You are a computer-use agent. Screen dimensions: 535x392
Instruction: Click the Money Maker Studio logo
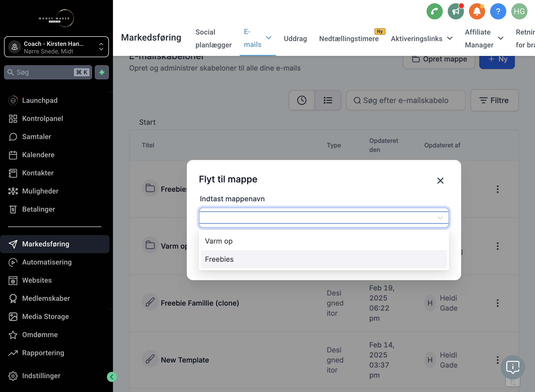tap(56, 18)
